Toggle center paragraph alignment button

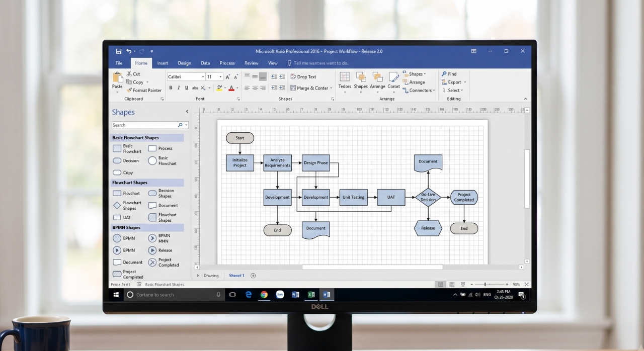tap(255, 88)
